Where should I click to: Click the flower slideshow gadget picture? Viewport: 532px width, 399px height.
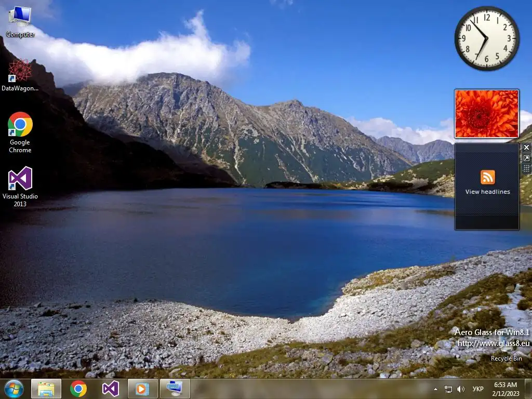[487, 114]
